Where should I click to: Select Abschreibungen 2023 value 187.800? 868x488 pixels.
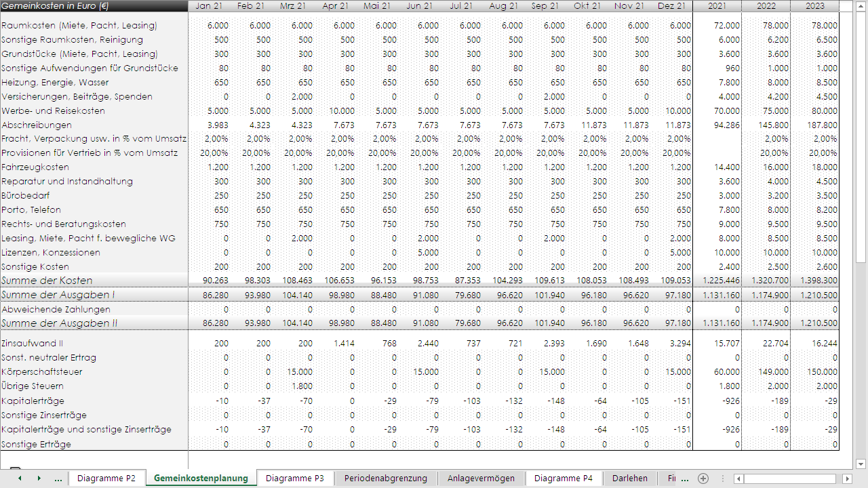[x=821, y=125]
